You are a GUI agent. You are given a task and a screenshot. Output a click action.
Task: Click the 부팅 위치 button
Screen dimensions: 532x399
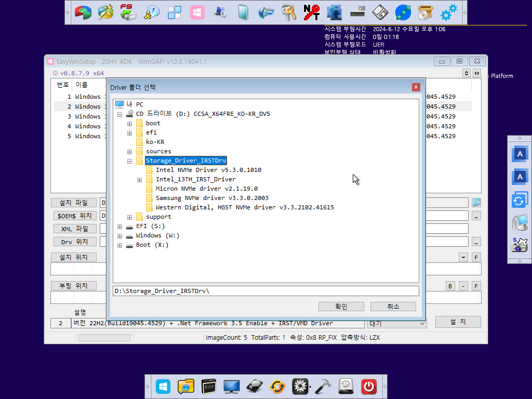(74, 286)
